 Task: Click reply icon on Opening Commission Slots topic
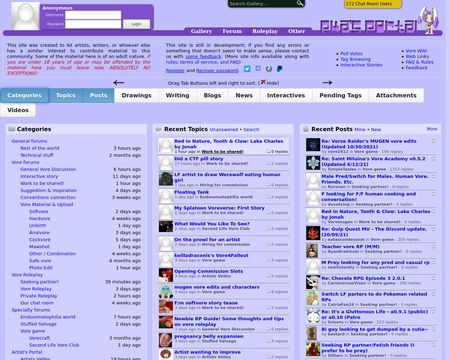pos(268,276)
